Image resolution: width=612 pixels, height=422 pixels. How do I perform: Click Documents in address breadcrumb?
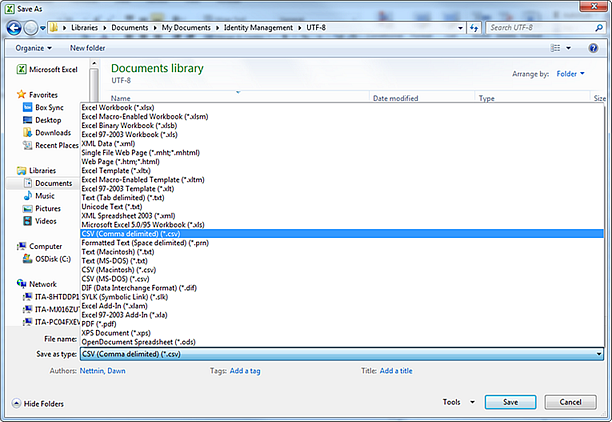pyautogui.click(x=130, y=28)
